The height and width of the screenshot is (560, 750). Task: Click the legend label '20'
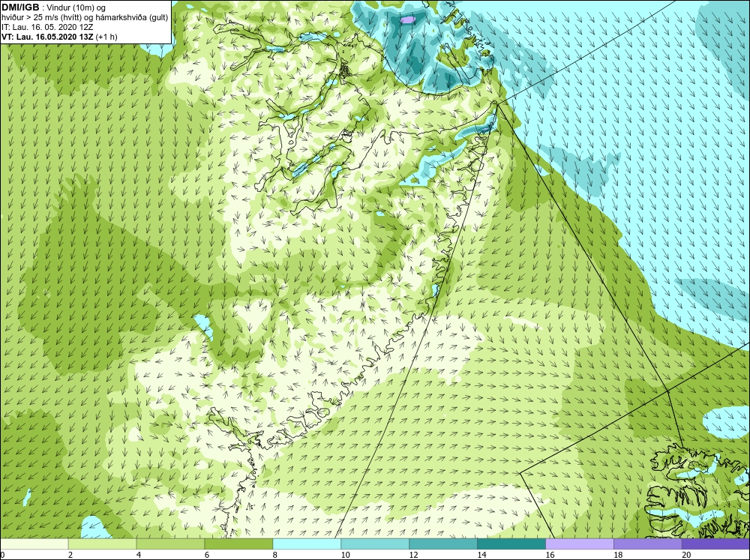(686, 555)
